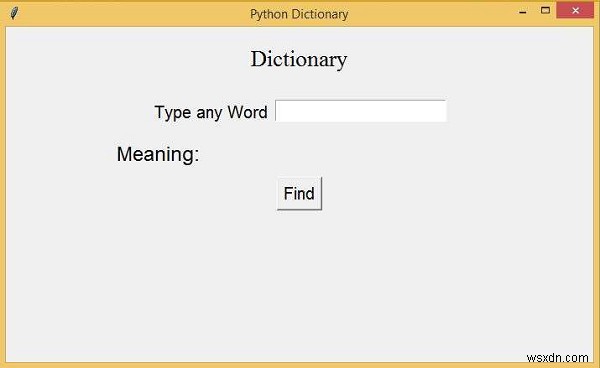Close the Python Dictionary window

[575, 11]
